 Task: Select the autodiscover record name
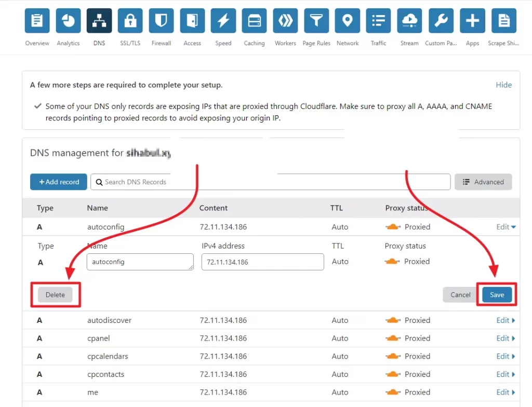pos(109,320)
